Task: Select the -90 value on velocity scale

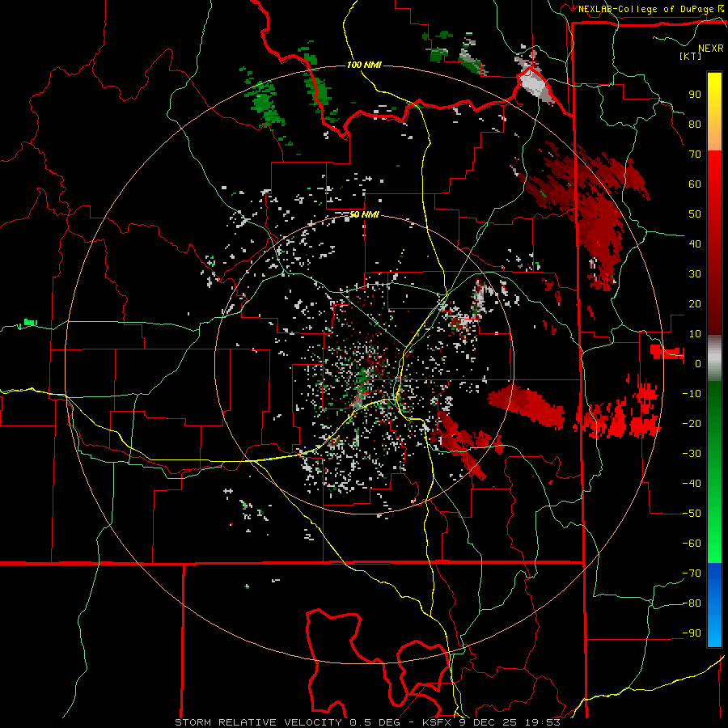Action: pos(692,633)
